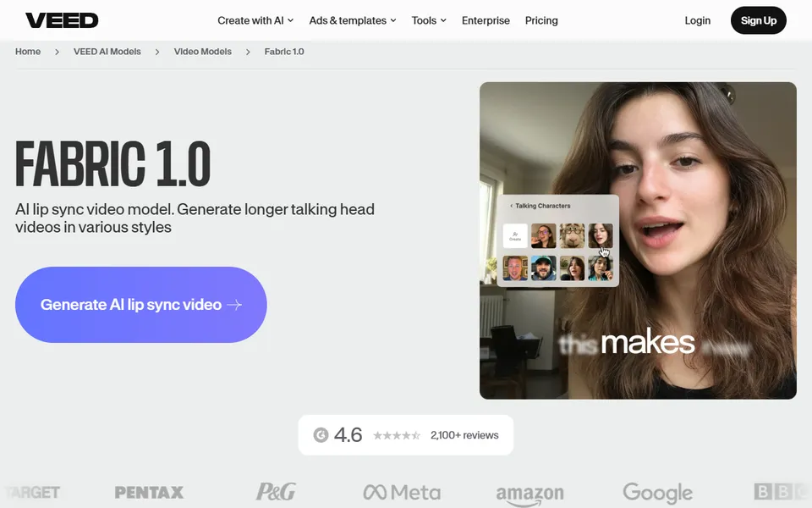This screenshot has height=508, width=812.
Task: Click Generate AI lip sync video button
Action: click(x=141, y=305)
